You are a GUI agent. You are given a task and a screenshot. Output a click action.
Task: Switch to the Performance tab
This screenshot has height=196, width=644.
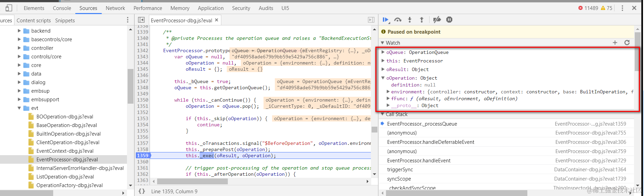(x=148, y=8)
